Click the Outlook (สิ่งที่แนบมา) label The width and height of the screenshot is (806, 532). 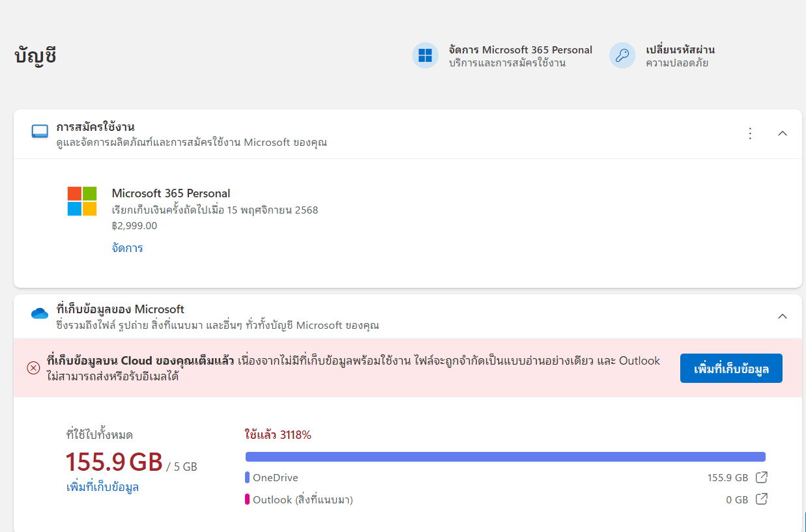click(303, 500)
